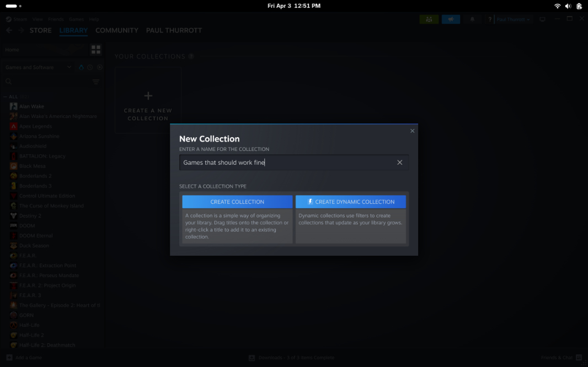The height and width of the screenshot is (367, 588).
Task: Open advanced filters icon beside search
Action: coord(95,82)
